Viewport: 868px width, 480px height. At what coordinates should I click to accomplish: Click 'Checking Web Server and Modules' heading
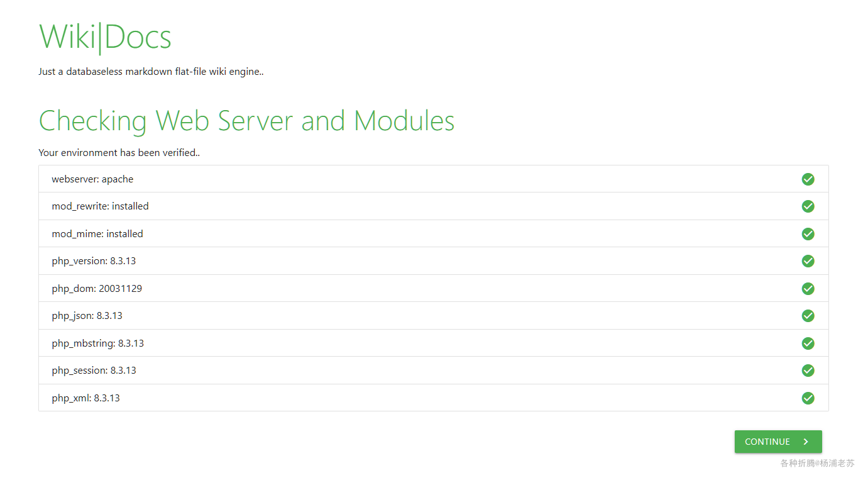pos(246,121)
